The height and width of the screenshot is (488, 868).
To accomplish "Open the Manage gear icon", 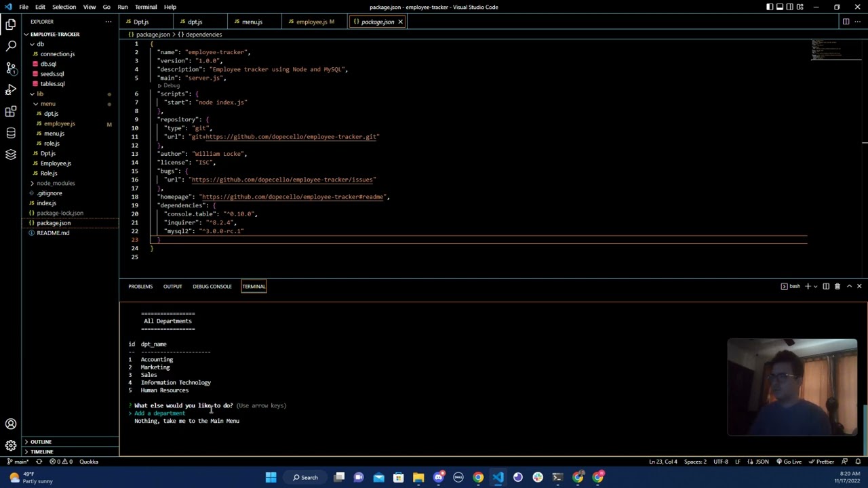I will pos(11,445).
